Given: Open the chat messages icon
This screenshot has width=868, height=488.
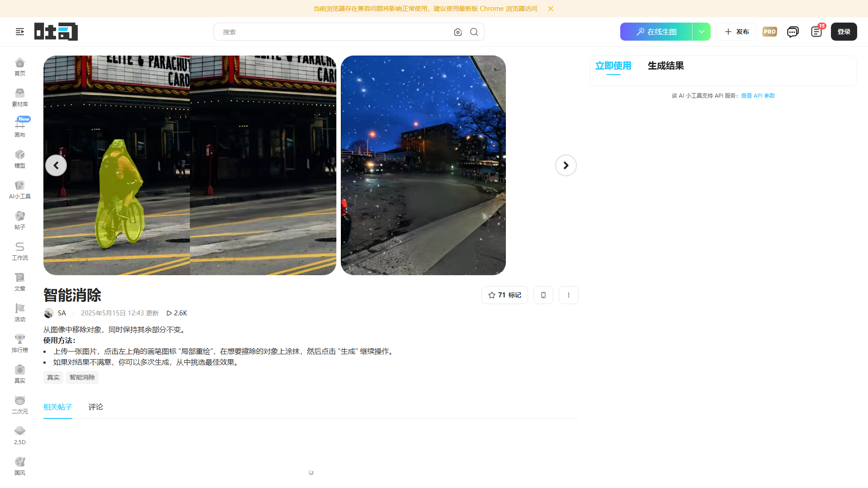Looking at the screenshot, I should point(793,32).
